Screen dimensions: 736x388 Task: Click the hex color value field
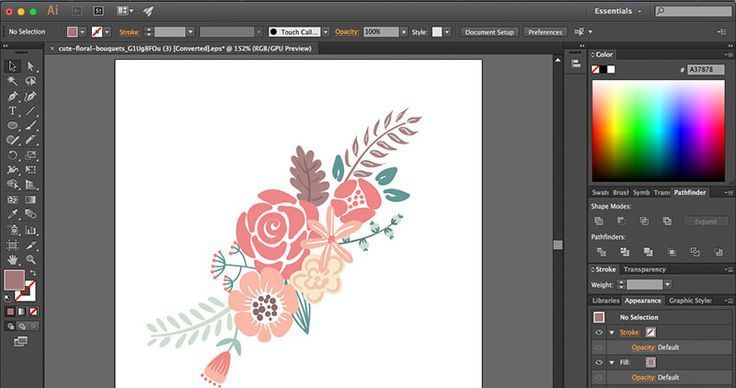tap(705, 69)
